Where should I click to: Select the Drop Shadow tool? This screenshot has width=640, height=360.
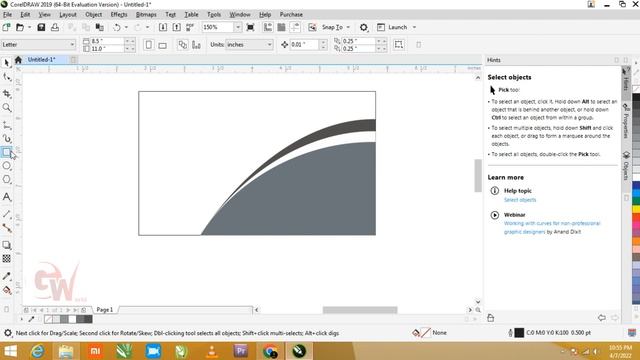point(7,245)
